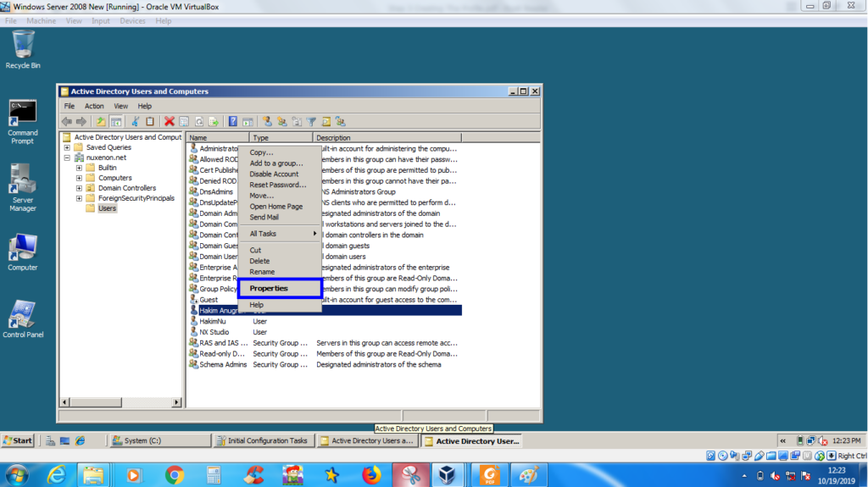Click the red X Delete toolbar icon
The width and height of the screenshot is (868, 487).
(170, 121)
